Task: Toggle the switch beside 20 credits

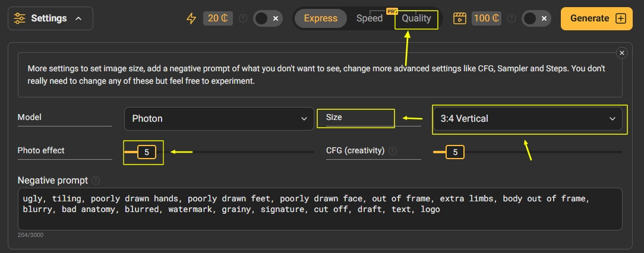Action: [268, 18]
